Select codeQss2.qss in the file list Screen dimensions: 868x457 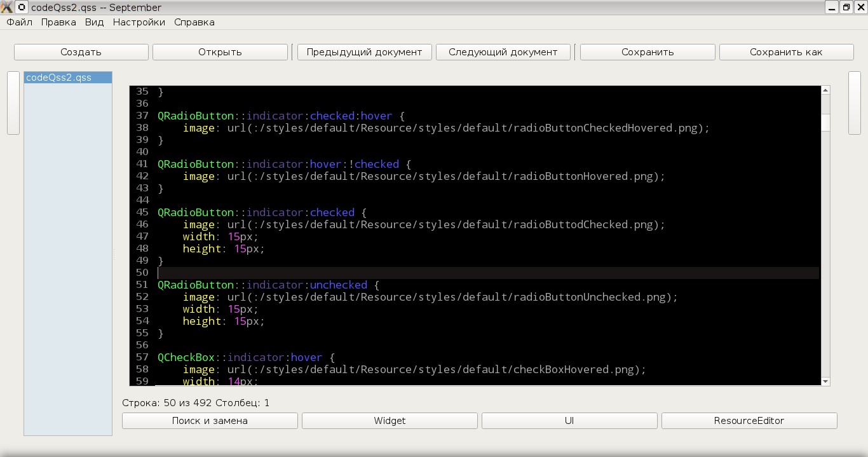coord(68,78)
